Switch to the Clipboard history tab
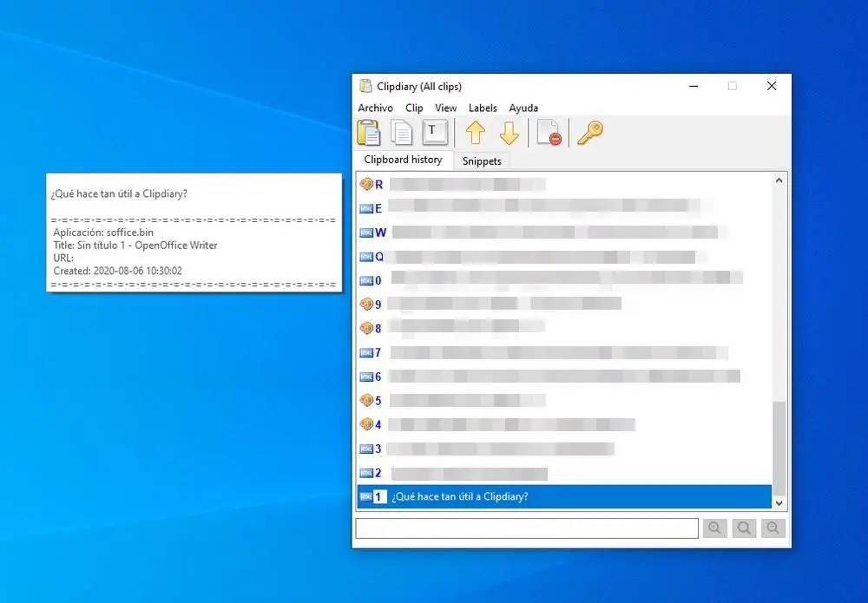The height and width of the screenshot is (603, 868). tap(403, 160)
